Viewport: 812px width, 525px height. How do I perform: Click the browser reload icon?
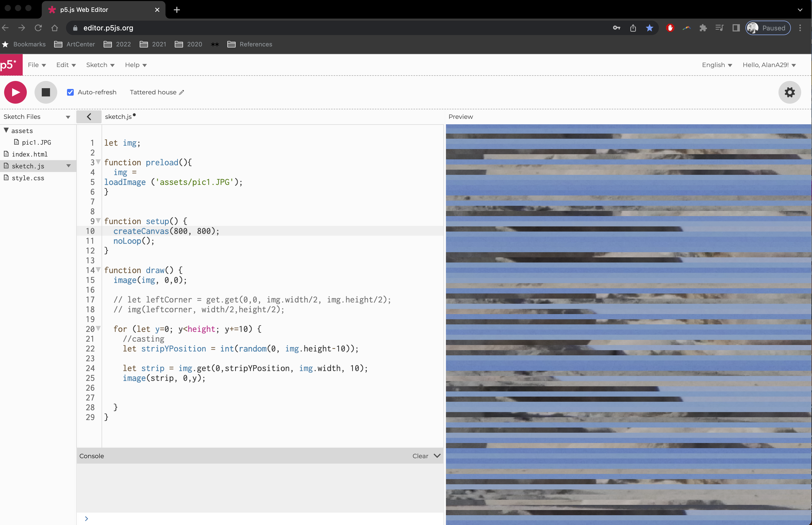(38, 28)
